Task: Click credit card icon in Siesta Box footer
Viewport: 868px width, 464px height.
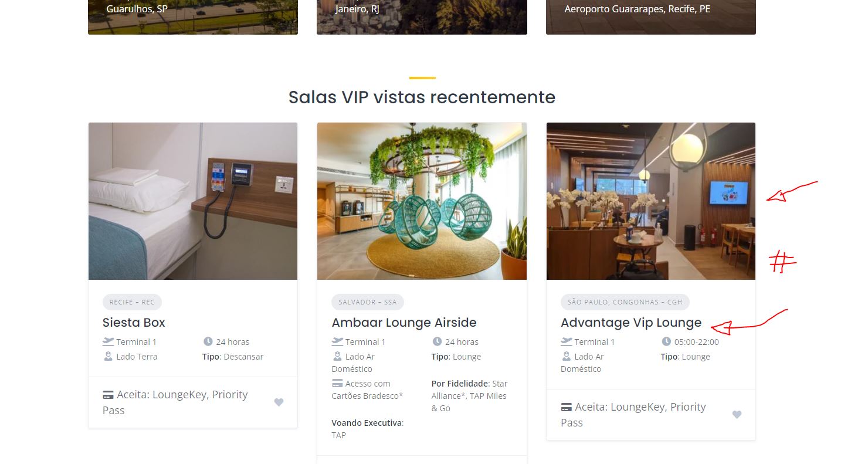Action: (x=108, y=395)
